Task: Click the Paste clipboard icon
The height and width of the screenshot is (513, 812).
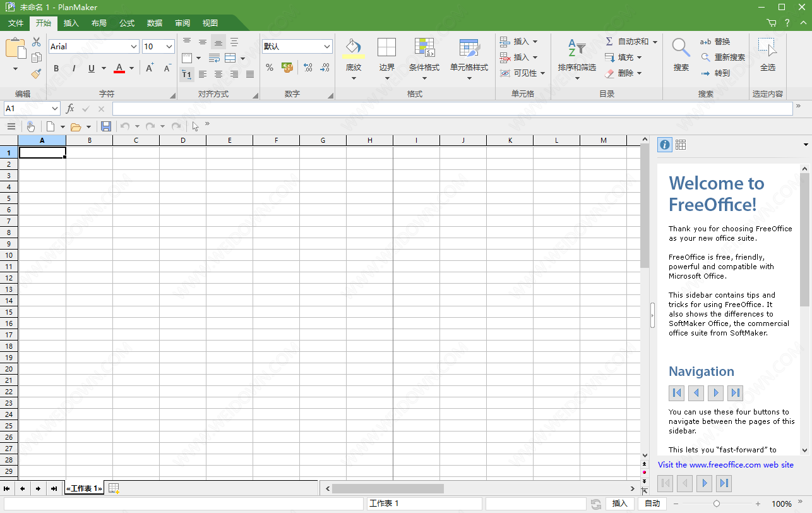Action: (16, 48)
